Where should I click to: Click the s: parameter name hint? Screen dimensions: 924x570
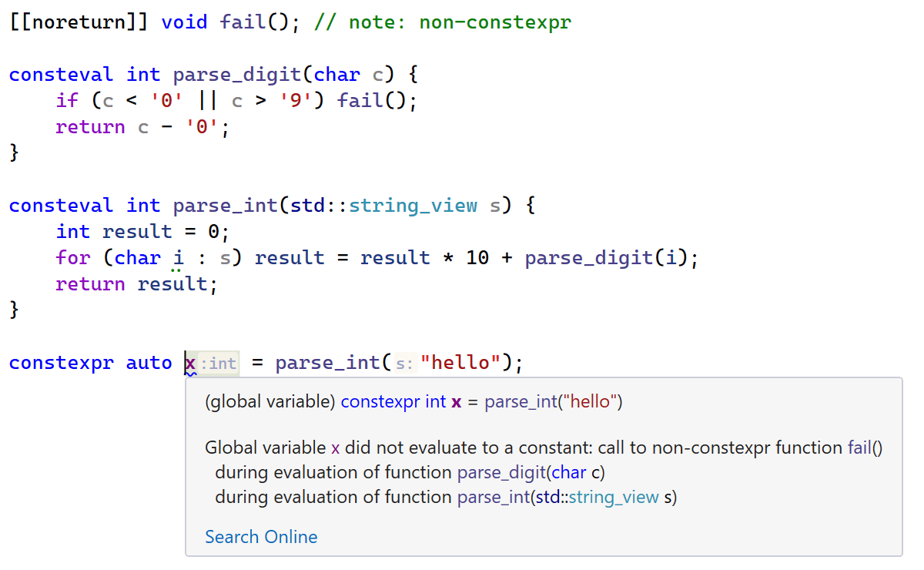[404, 363]
